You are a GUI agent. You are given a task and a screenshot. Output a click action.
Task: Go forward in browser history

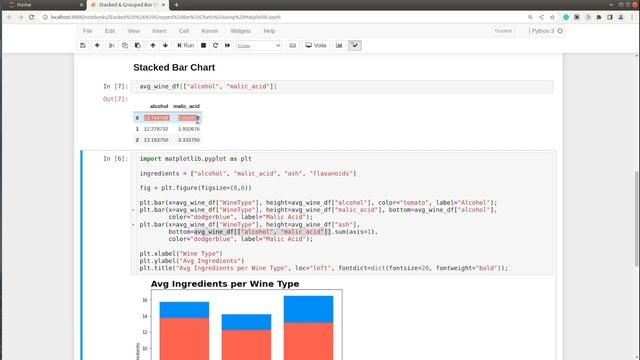20,17
